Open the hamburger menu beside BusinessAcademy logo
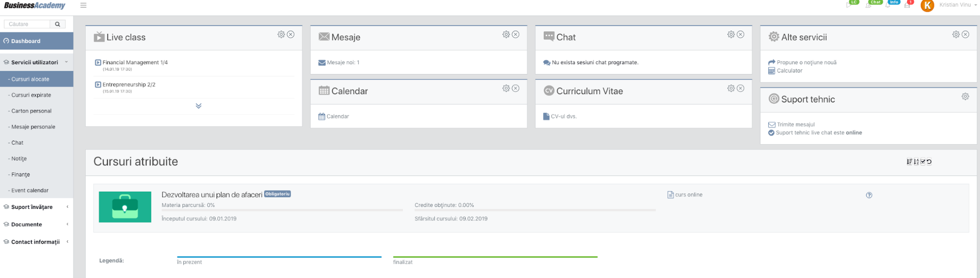The width and height of the screenshot is (980, 278). click(x=83, y=5)
